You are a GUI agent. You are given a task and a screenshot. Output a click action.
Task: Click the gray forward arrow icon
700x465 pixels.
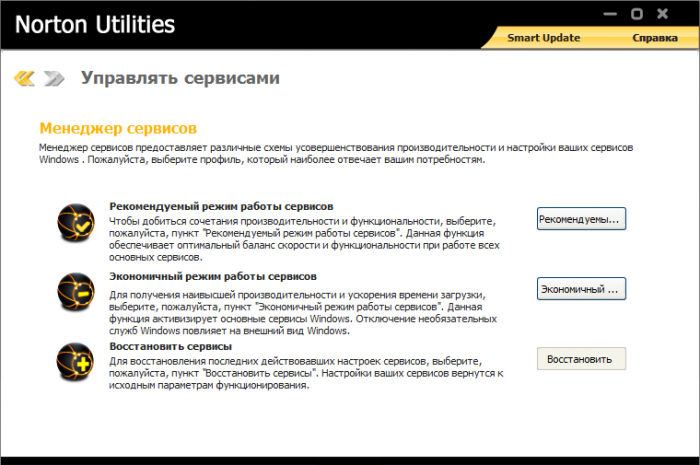point(55,78)
